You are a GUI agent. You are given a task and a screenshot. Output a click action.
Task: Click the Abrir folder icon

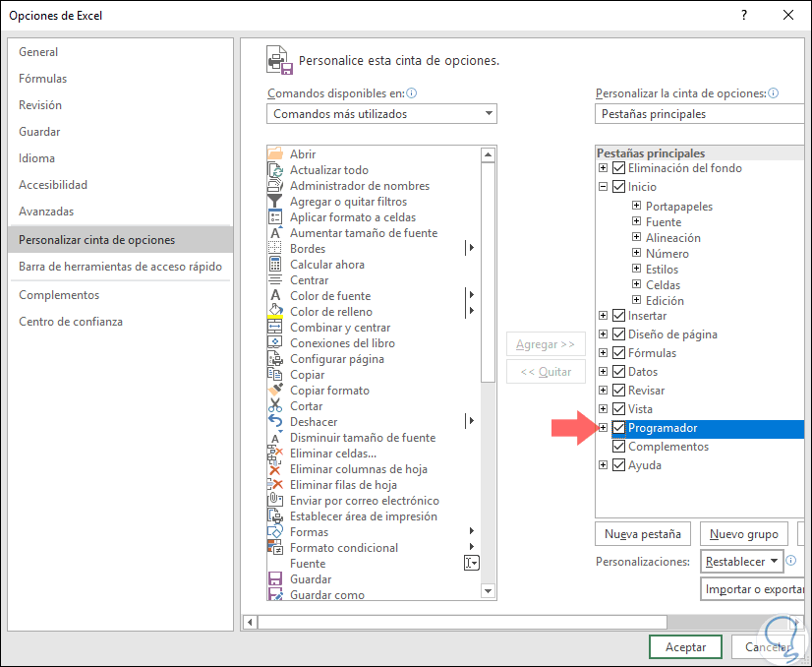275,153
